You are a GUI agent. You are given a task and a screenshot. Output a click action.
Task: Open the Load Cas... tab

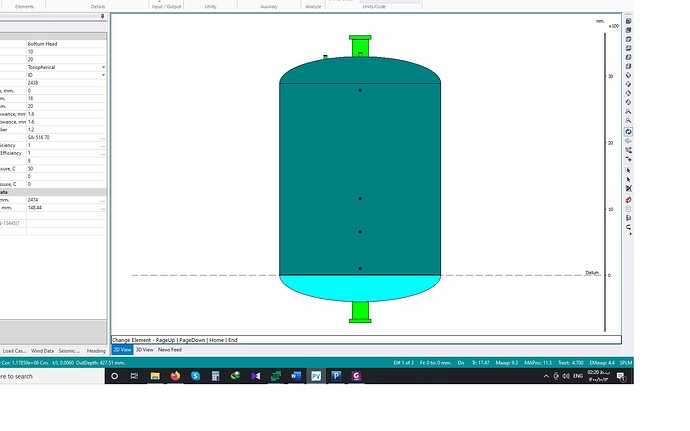14,351
